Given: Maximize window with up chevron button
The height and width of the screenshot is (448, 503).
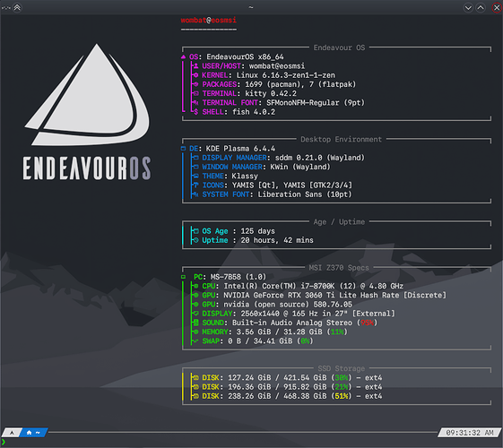Looking at the screenshot, I should coord(481,7).
